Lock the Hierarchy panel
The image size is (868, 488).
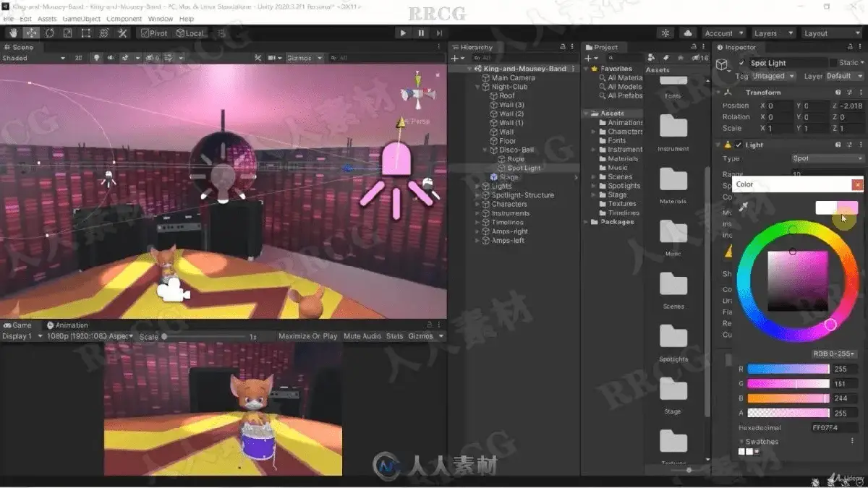[x=563, y=47]
